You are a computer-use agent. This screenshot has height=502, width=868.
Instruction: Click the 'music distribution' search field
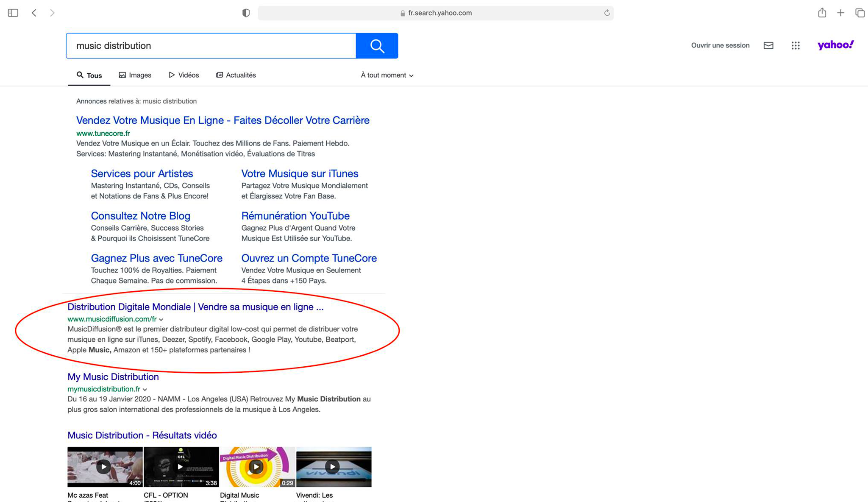[211, 46]
